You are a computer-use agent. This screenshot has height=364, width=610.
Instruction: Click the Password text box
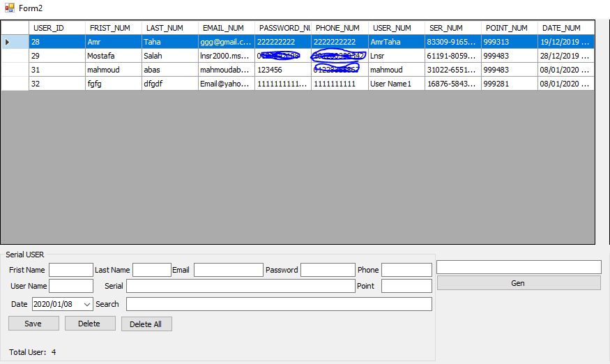pyautogui.click(x=328, y=270)
